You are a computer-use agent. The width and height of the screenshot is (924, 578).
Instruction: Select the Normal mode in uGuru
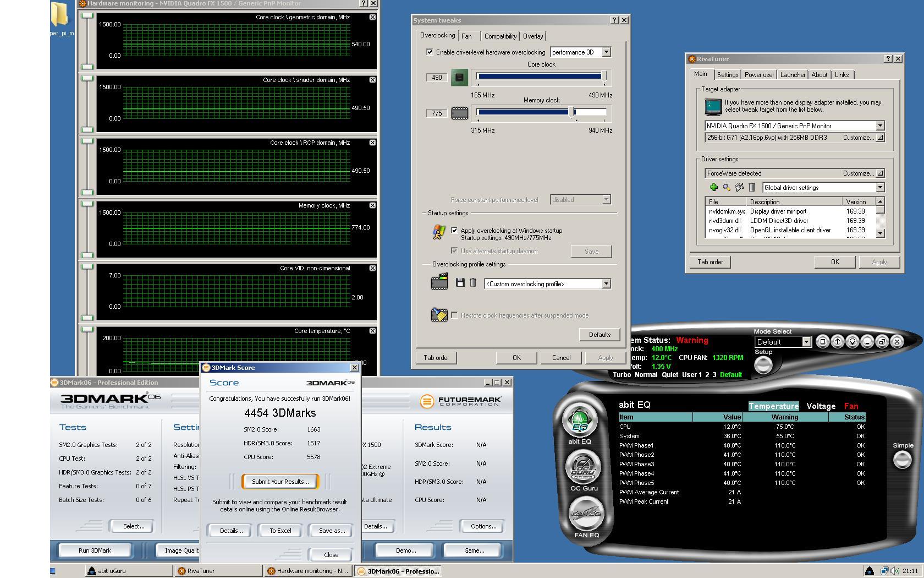pyautogui.click(x=646, y=374)
